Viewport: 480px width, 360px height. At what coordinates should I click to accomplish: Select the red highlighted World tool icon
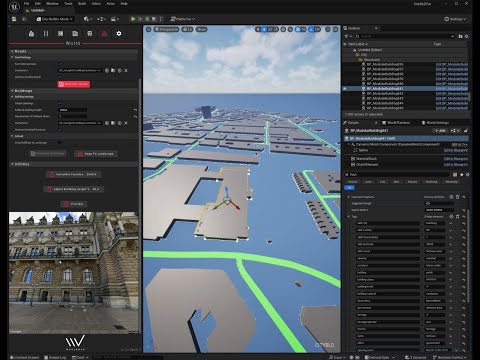pyautogui.click(x=104, y=33)
